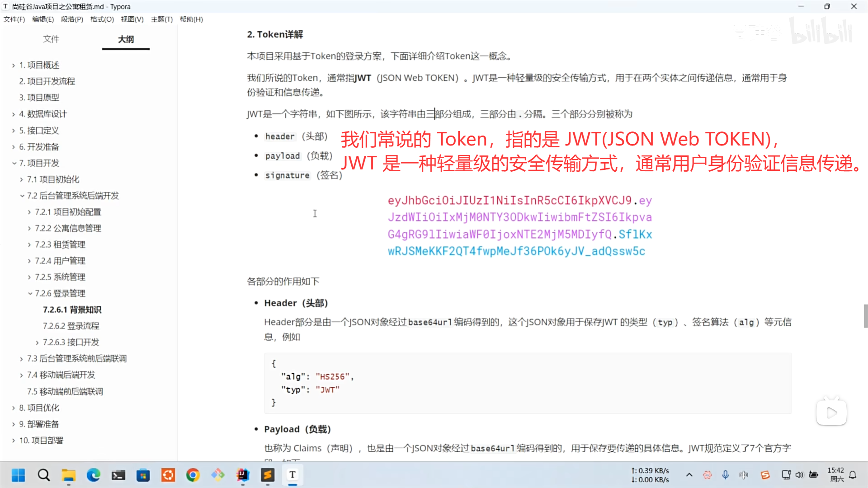Show hidden tray icons chevron
868x488 pixels.
689,475
